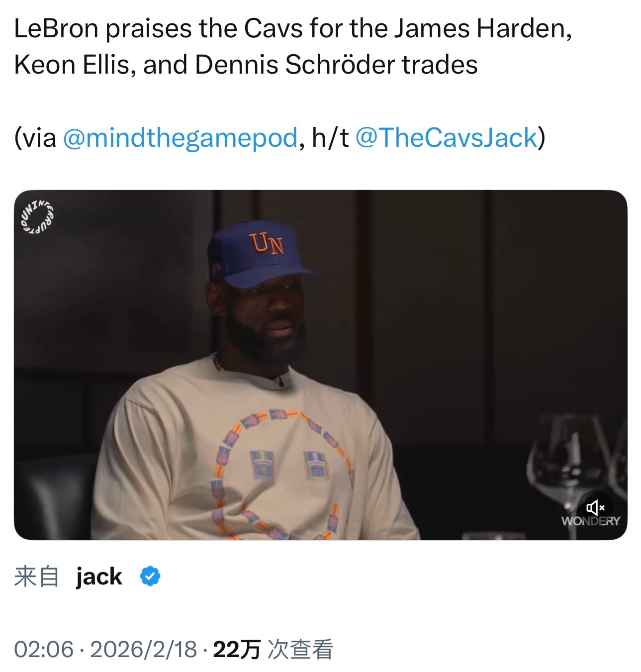The width and height of the screenshot is (641, 672).
Task: Click the UN logo on cap
Action: click(267, 244)
